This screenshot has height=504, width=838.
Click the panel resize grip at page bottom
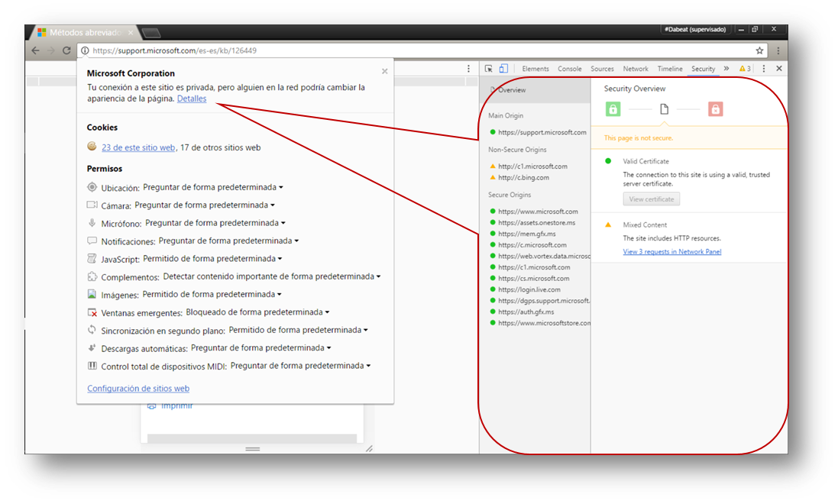pyautogui.click(x=253, y=449)
